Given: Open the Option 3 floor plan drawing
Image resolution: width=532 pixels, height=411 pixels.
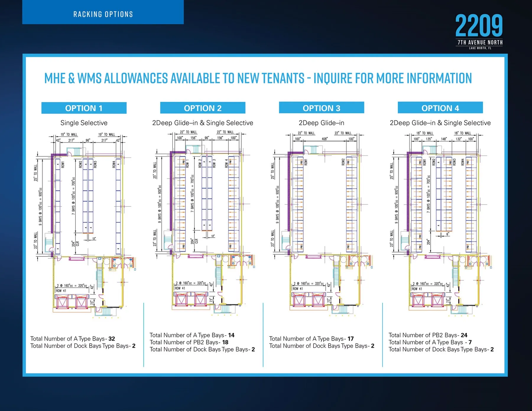Looking at the screenshot, I should click(x=322, y=224).
